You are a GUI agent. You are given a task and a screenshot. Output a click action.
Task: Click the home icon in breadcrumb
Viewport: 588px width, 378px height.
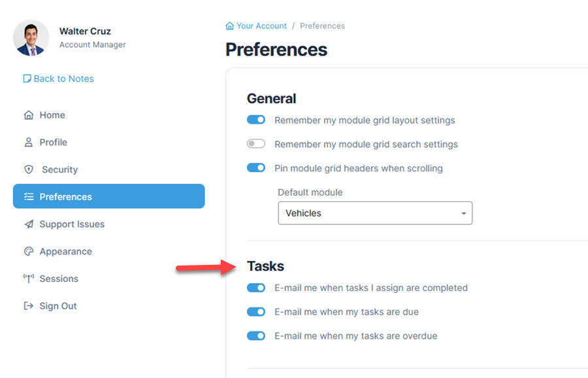(x=229, y=26)
